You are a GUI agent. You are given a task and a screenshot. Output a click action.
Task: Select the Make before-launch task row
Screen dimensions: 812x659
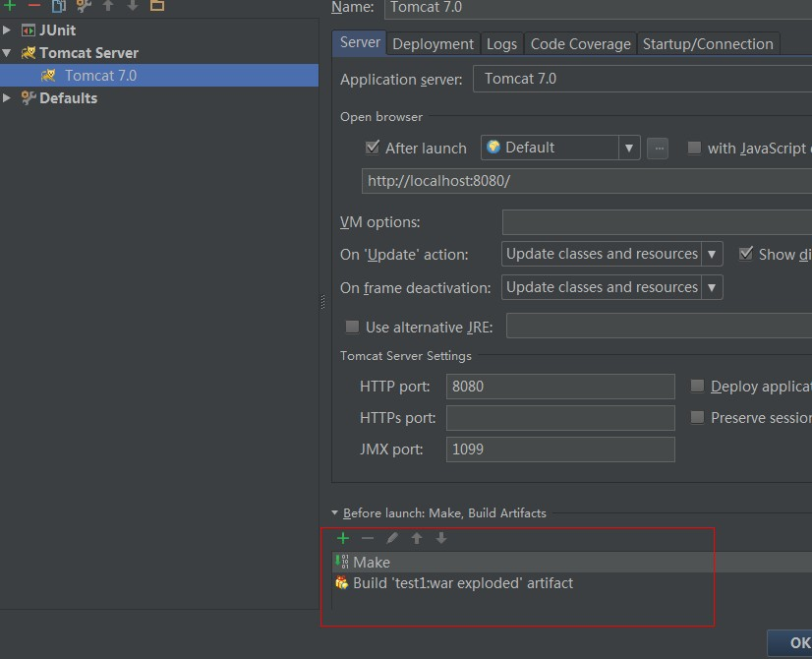tap(572, 563)
